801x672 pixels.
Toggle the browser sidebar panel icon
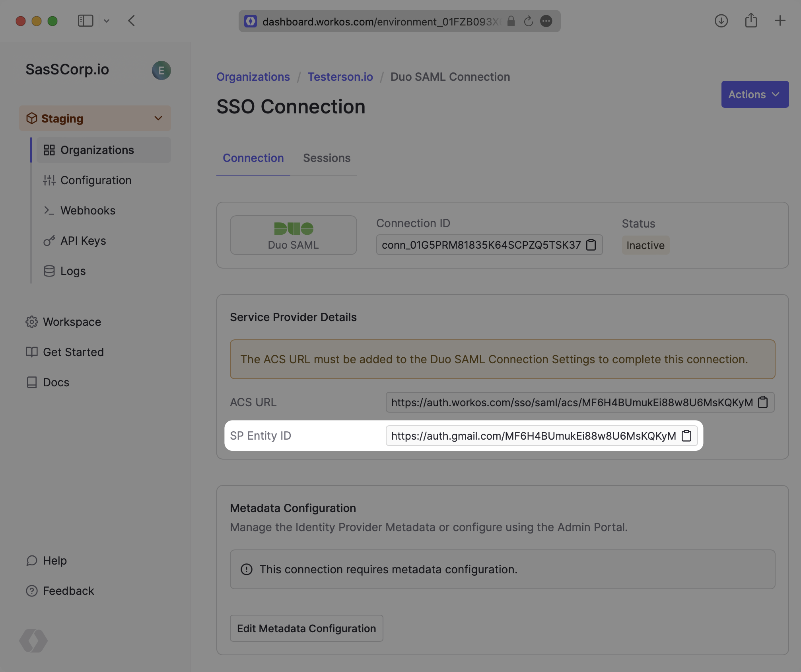pos(86,21)
